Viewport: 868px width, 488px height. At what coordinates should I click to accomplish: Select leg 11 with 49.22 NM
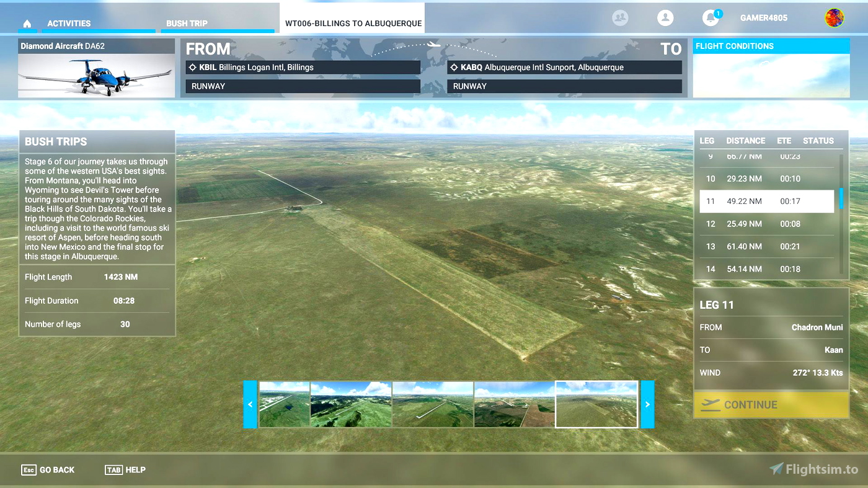(767, 202)
